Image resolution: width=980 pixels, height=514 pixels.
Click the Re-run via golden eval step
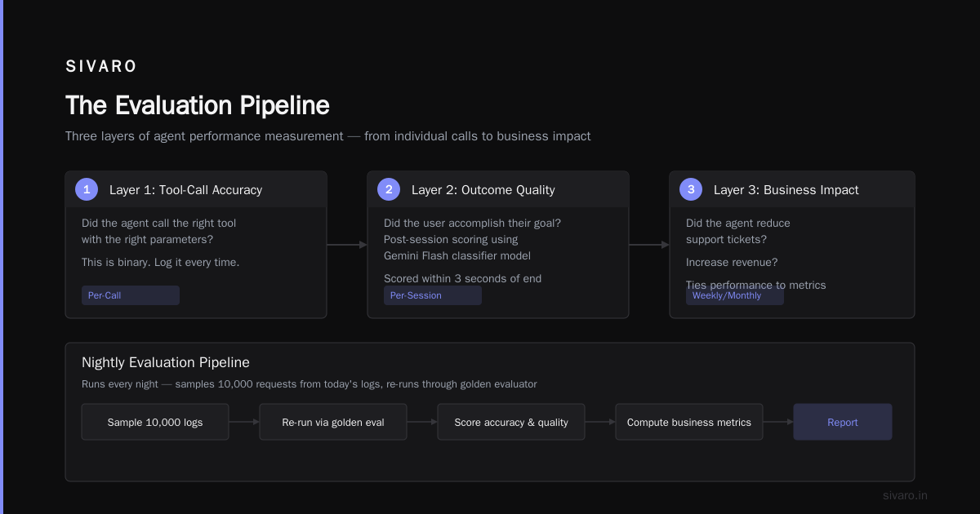[x=333, y=422]
